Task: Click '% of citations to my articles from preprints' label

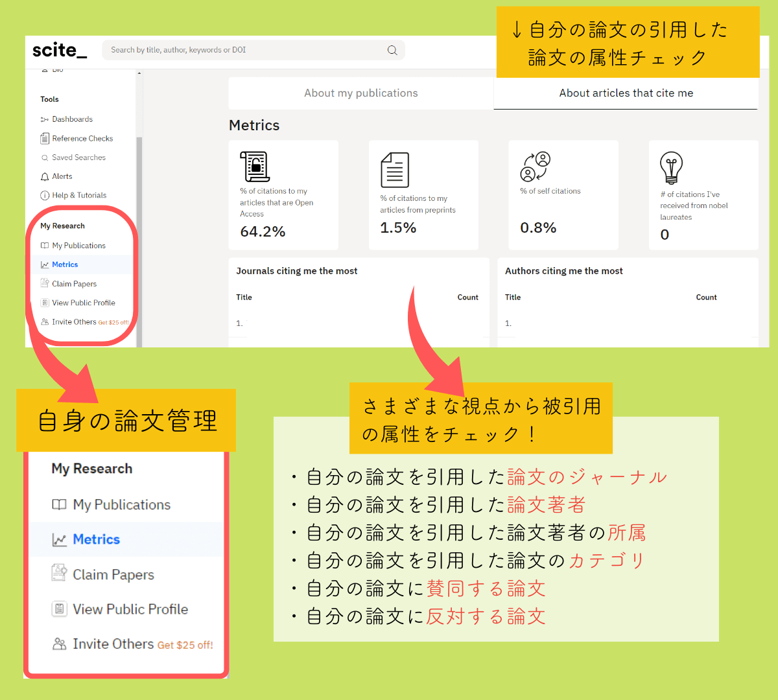Action: tap(418, 204)
